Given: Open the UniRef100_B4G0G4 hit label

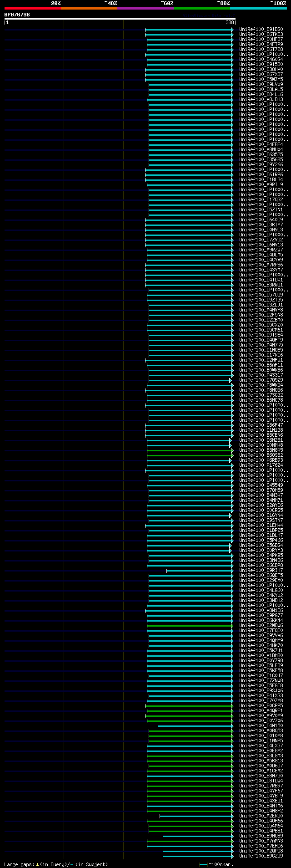Looking at the screenshot, I should (x=261, y=59).
